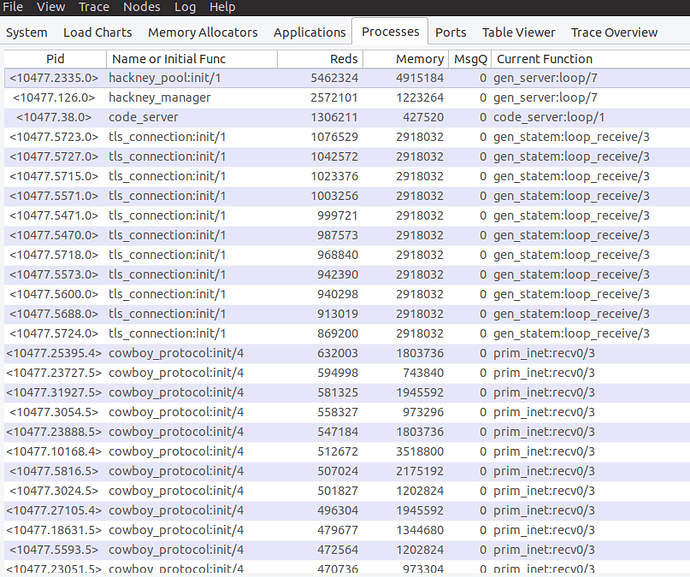Viewport: 690px width, 577px height.
Task: Click the Reds value 632003
Action: (338, 353)
